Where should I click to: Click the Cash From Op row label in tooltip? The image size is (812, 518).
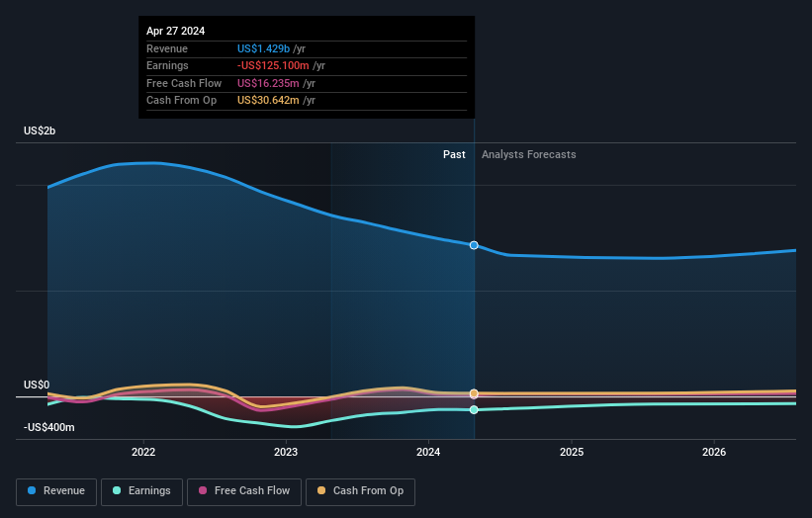(181, 101)
